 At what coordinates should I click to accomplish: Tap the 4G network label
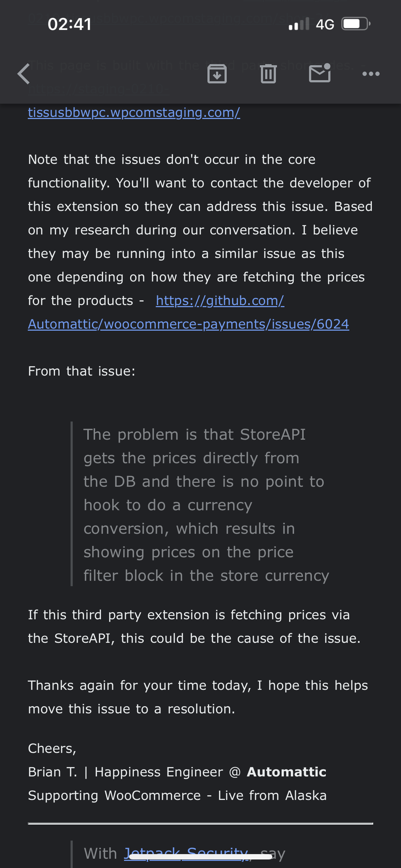[x=325, y=25]
